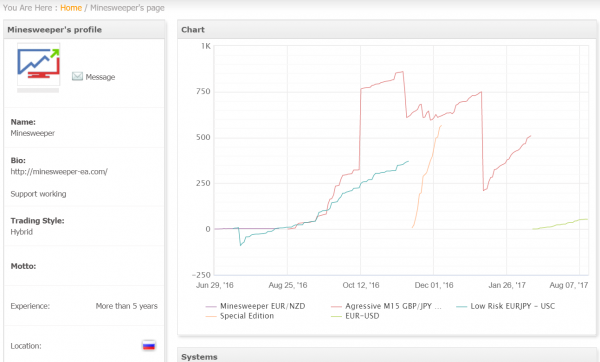Click the Jan 26, '17 axis label
Image resolution: width=600 pixels, height=362 pixels.
point(507,285)
